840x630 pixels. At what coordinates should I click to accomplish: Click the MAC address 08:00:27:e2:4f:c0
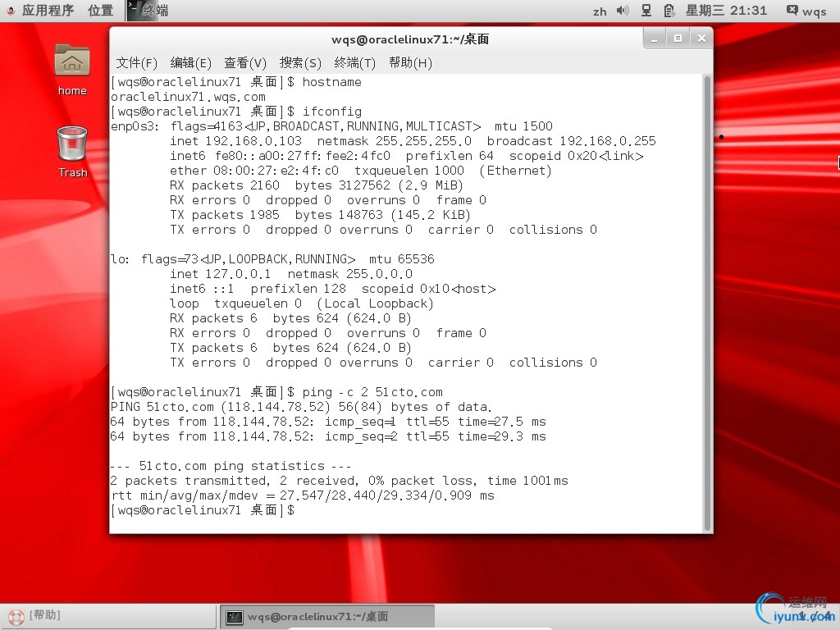276,171
